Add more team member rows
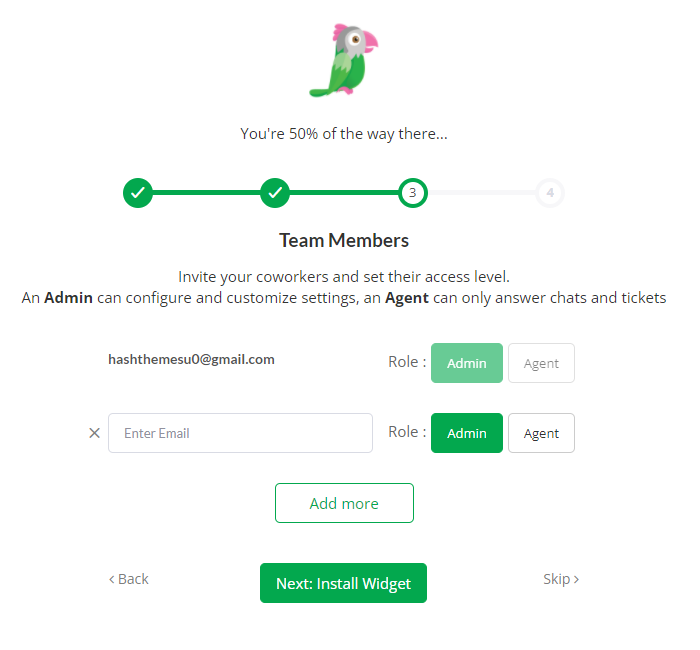The width and height of the screenshot is (700, 650). 344,503
